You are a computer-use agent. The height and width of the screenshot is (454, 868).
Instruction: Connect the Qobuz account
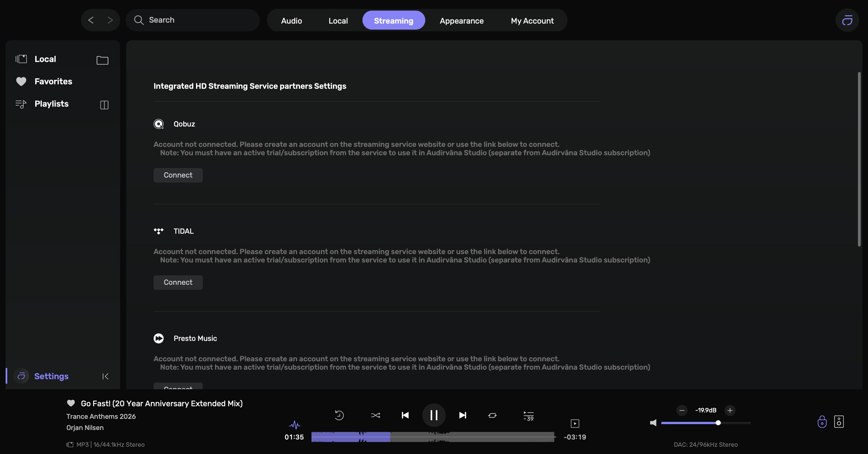coord(178,175)
